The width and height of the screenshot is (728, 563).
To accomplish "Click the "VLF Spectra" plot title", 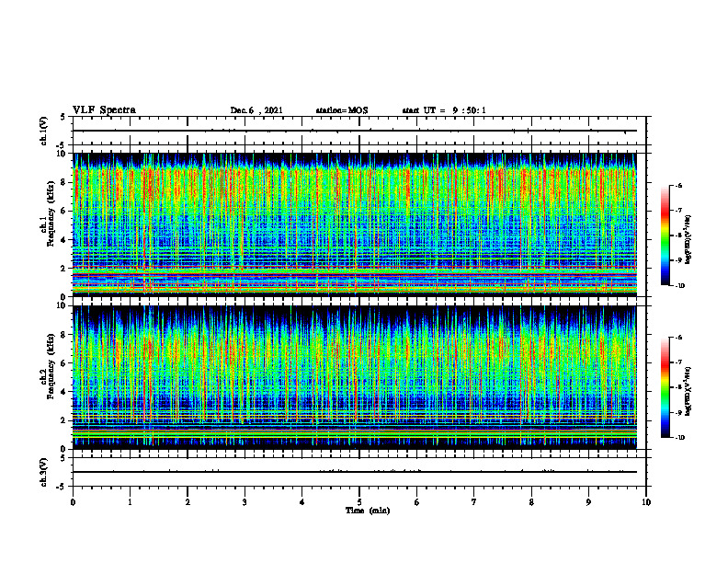I will (x=104, y=110).
